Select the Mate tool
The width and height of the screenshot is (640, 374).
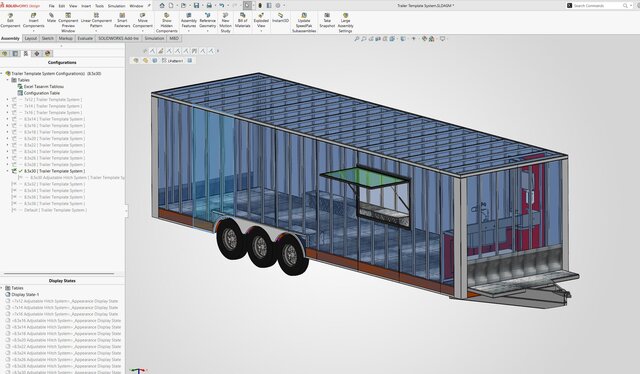[x=51, y=18]
